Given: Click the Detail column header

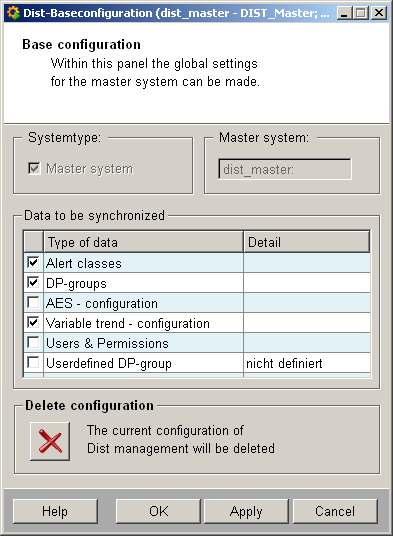Looking at the screenshot, I should [307, 242].
